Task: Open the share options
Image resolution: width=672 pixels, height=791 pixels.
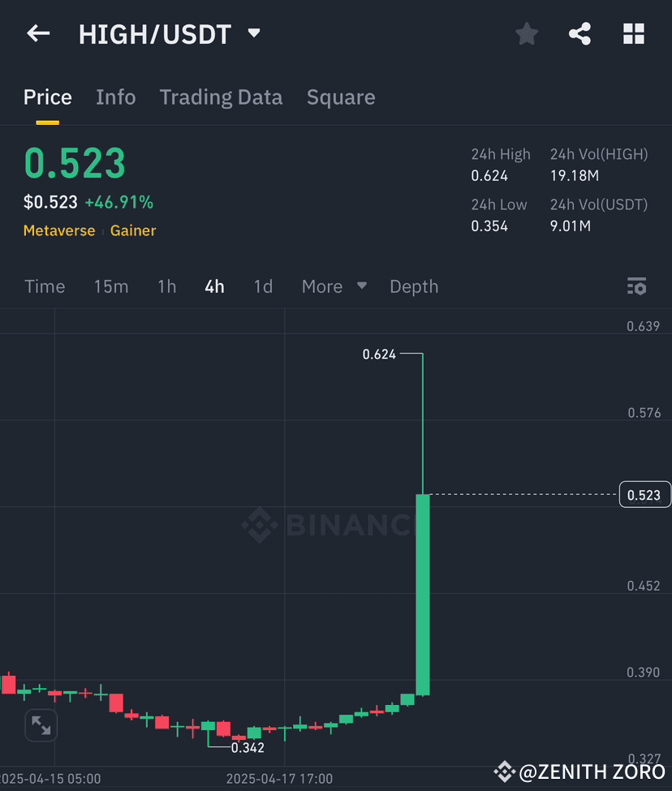Action: [579, 33]
